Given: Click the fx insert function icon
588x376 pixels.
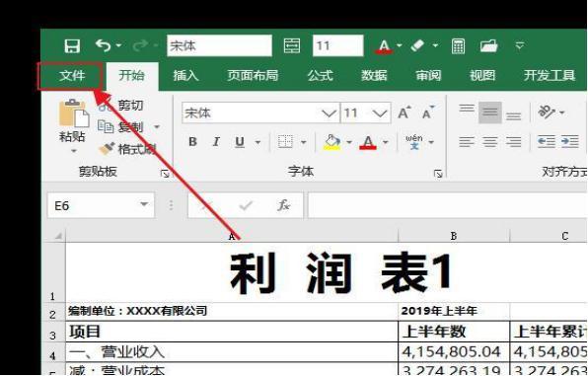Looking at the screenshot, I should (x=283, y=205).
